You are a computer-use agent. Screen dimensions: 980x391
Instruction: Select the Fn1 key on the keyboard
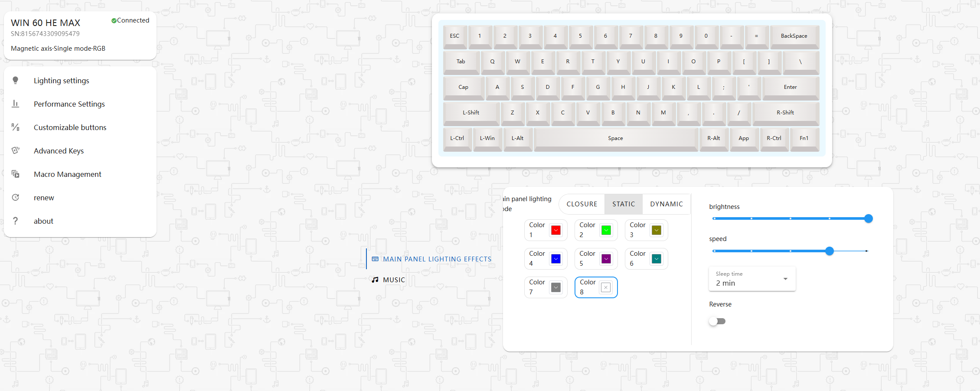click(x=804, y=138)
